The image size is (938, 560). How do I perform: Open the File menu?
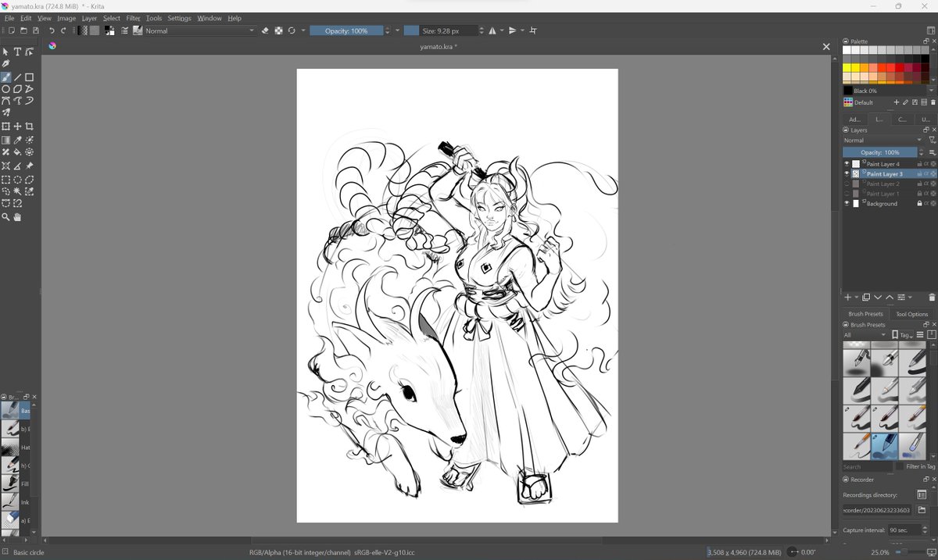(x=9, y=18)
